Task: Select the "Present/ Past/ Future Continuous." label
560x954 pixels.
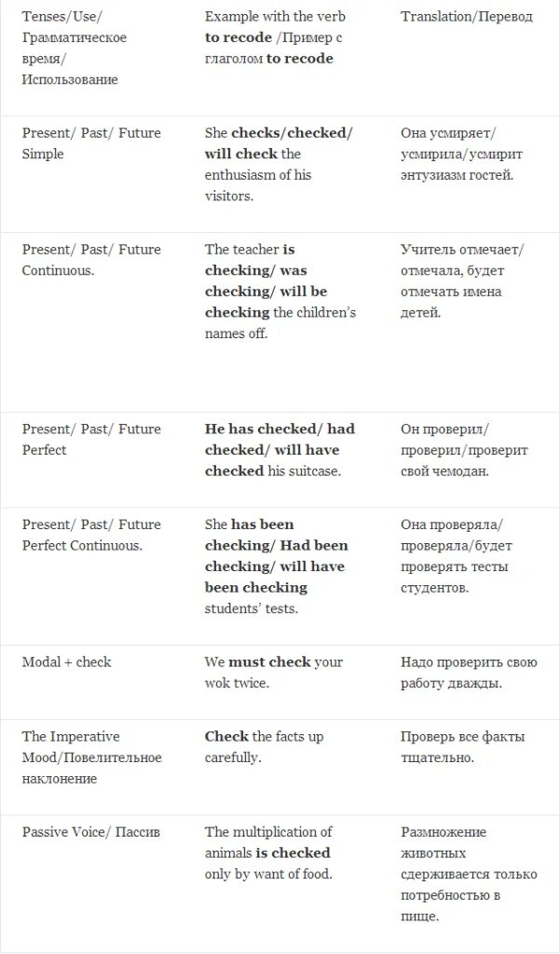Action: click(x=91, y=260)
